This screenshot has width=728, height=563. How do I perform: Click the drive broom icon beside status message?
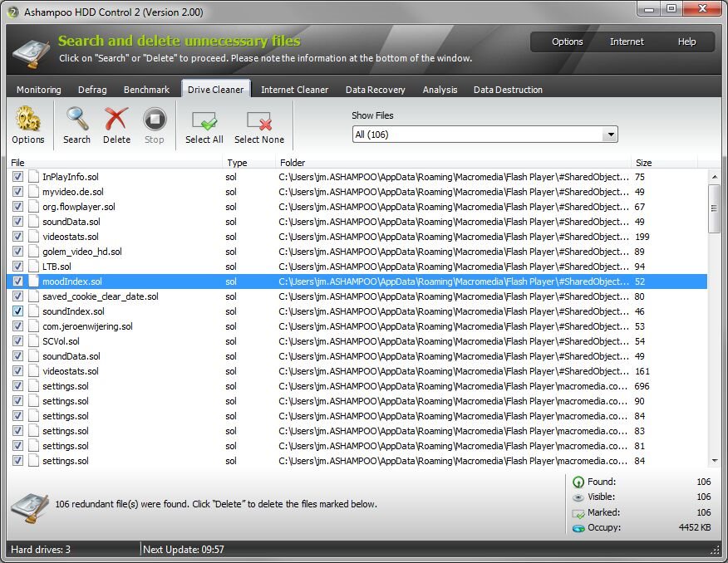[30, 508]
